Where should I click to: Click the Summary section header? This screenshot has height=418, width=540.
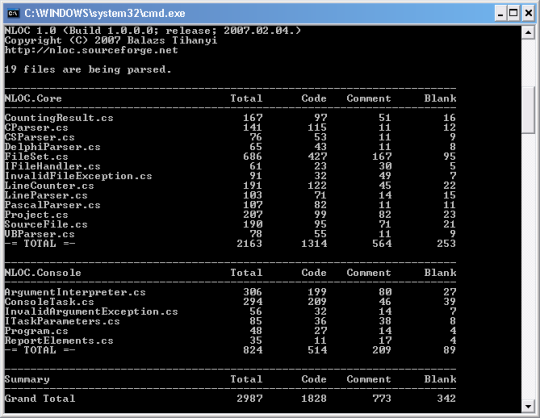tap(27, 379)
